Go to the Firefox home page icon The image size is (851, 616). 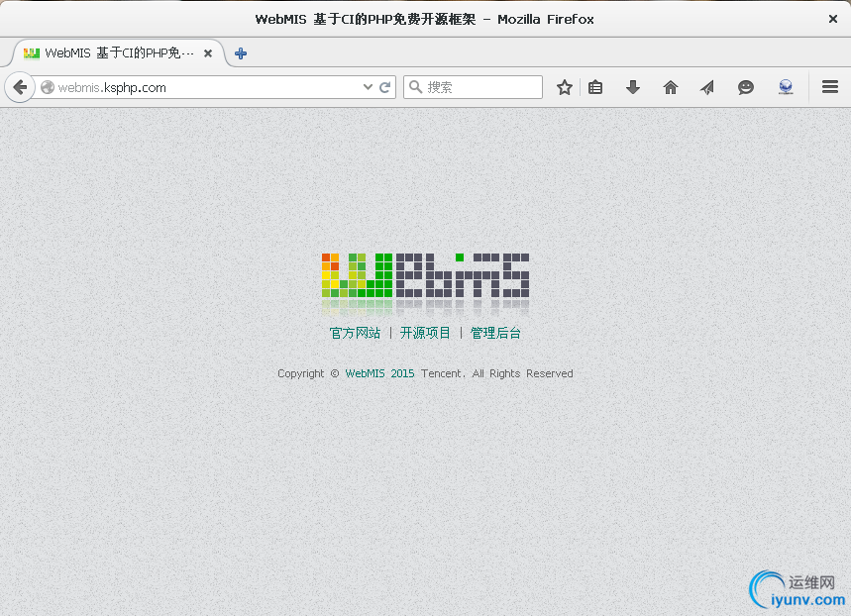pos(671,87)
